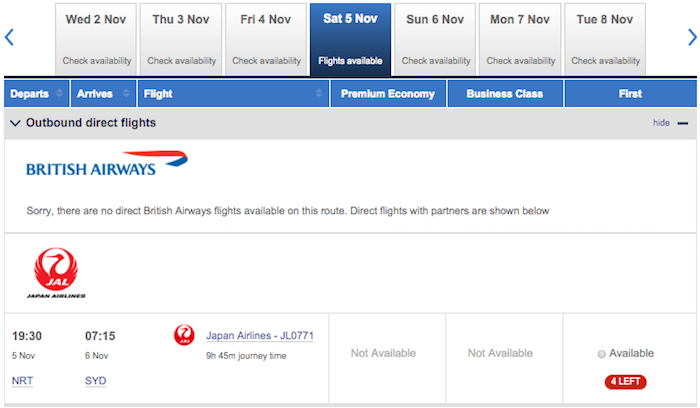
Task: Click the small JAL icon beside flight JL0771
Action: [184, 335]
